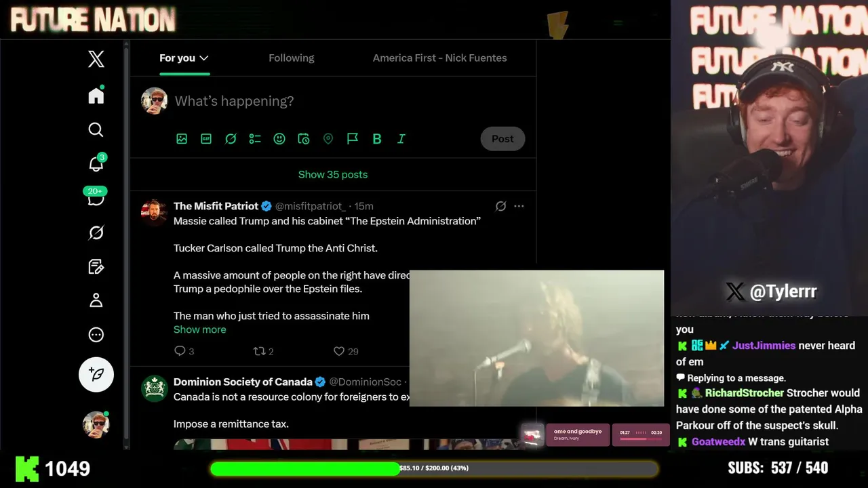The height and width of the screenshot is (488, 868).
Task: Toggle bold text formatting
Action: (x=377, y=138)
